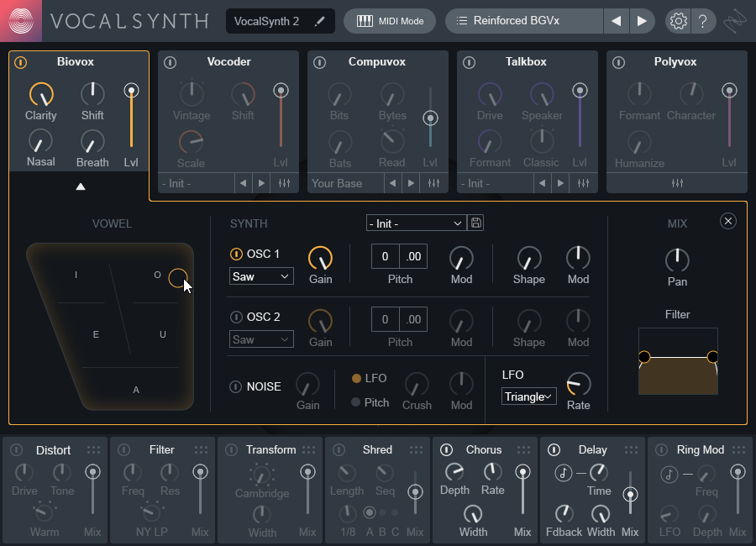Open the LFO Triangle shape dropdown
This screenshot has height=546, width=756.
tap(529, 396)
